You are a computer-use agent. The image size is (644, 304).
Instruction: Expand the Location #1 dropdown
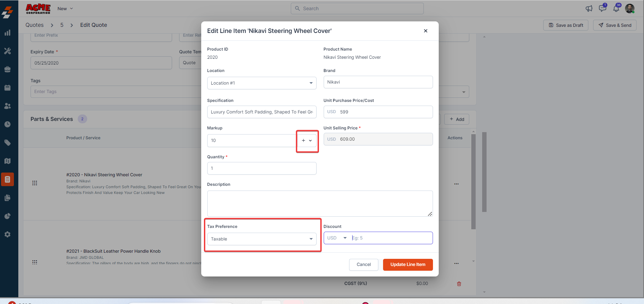pyautogui.click(x=262, y=83)
